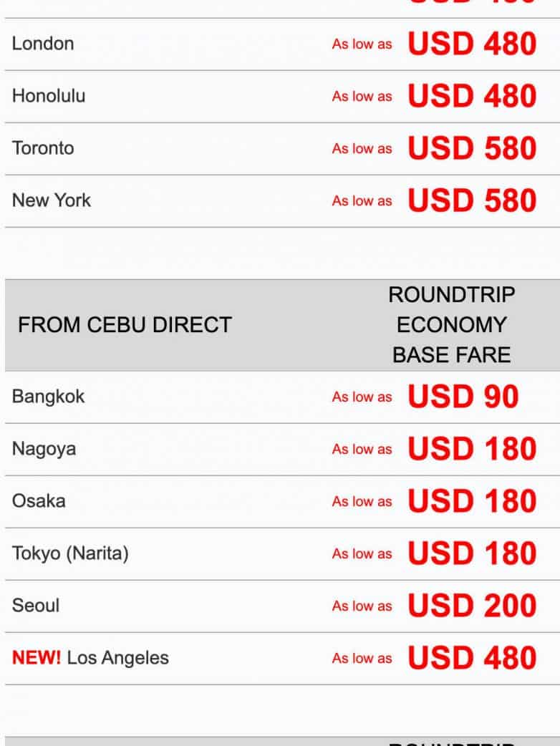
Task: Open the Osaka fare listing
Action: (x=39, y=501)
